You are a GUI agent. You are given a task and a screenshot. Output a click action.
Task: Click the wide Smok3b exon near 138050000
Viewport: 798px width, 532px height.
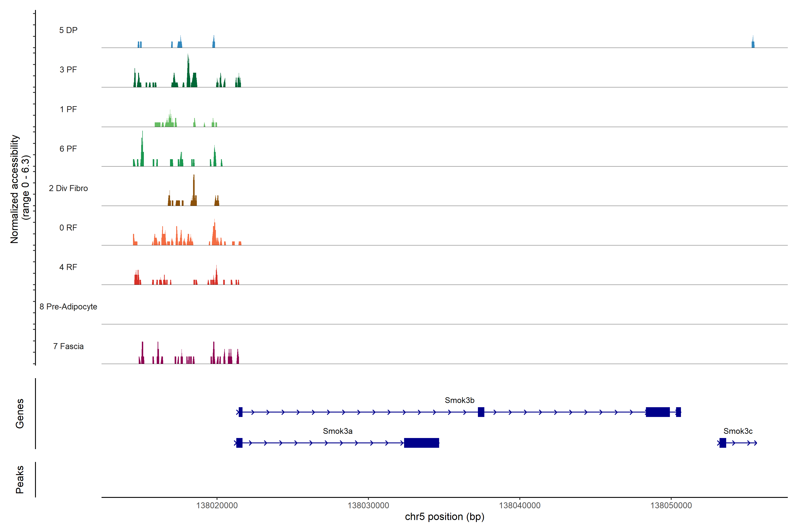(x=657, y=412)
